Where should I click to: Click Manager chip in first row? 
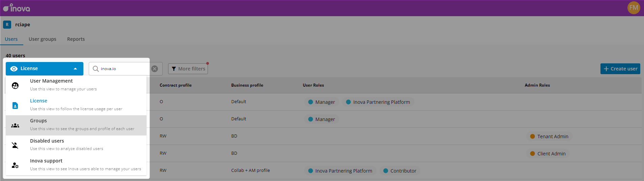point(321,102)
